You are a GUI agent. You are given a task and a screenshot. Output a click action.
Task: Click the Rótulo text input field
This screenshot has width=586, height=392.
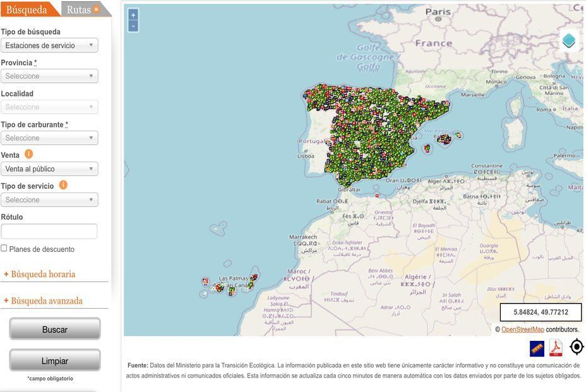pos(49,232)
